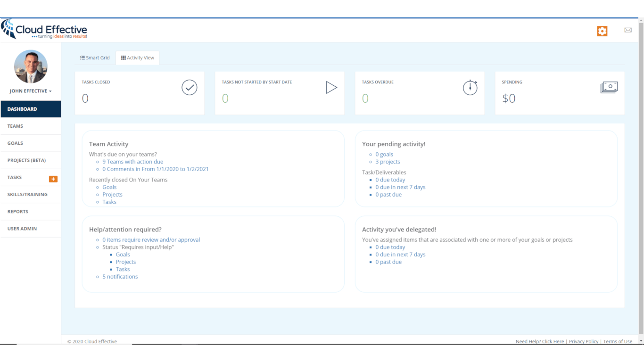Viewport: 644px width, 362px height.
Task: Open Skills/Training in the sidebar
Action: click(31, 195)
